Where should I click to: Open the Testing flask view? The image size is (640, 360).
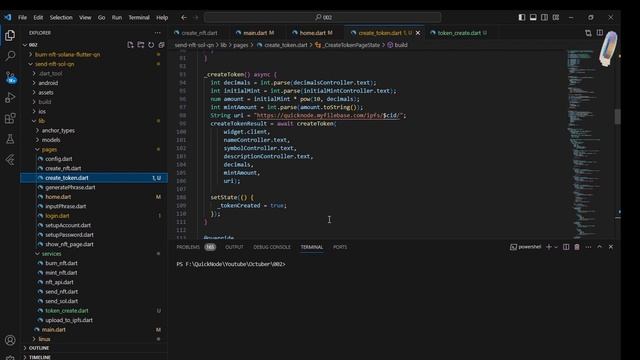click(x=10, y=139)
